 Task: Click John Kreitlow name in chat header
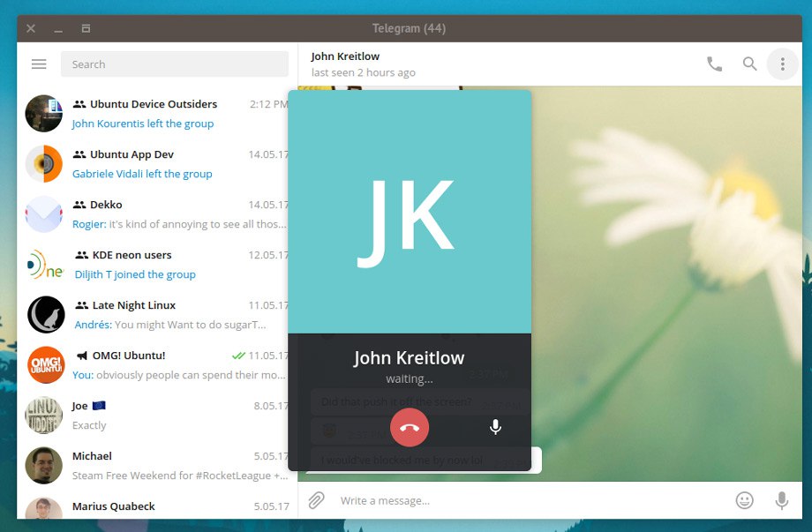point(345,56)
